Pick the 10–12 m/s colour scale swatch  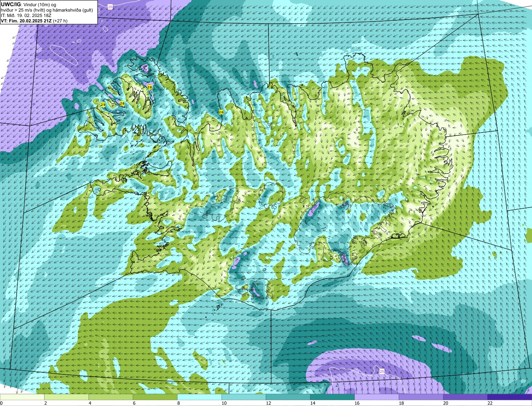[x=244, y=397]
